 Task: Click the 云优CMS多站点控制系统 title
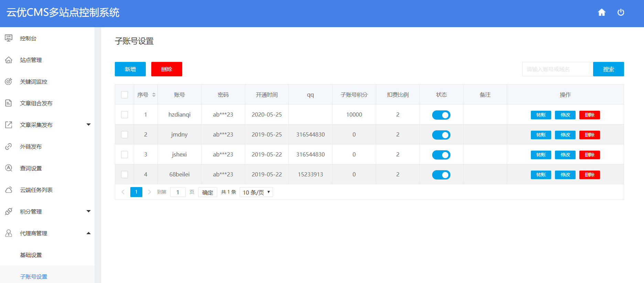(x=63, y=13)
